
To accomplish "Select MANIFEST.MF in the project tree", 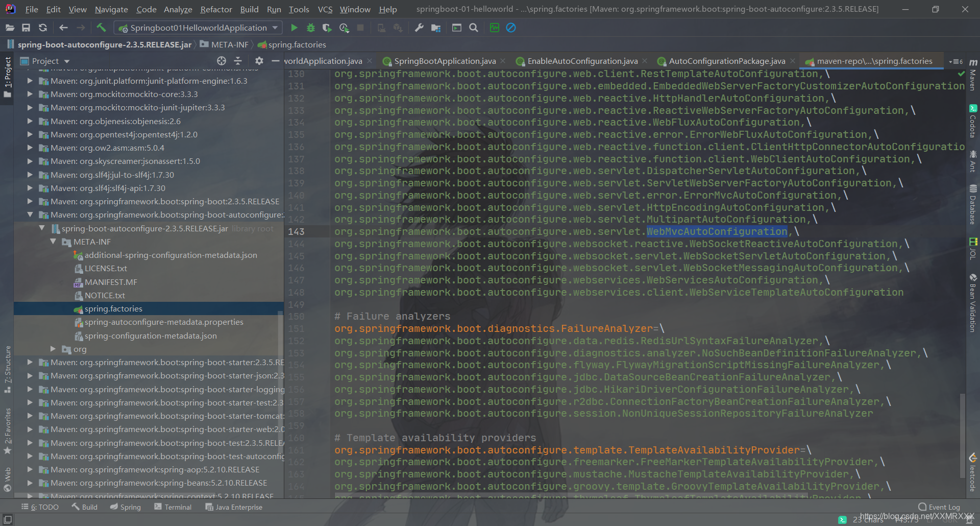I will coord(111,282).
